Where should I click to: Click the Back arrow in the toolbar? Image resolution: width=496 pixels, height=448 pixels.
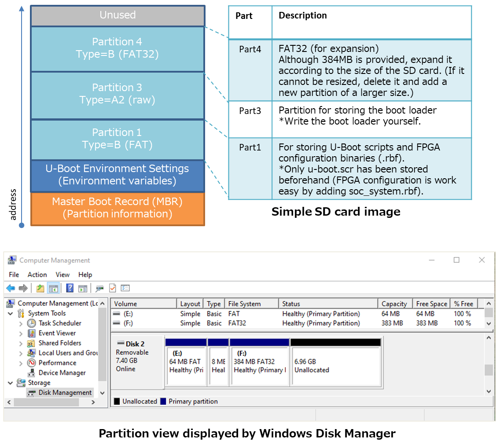point(11,288)
